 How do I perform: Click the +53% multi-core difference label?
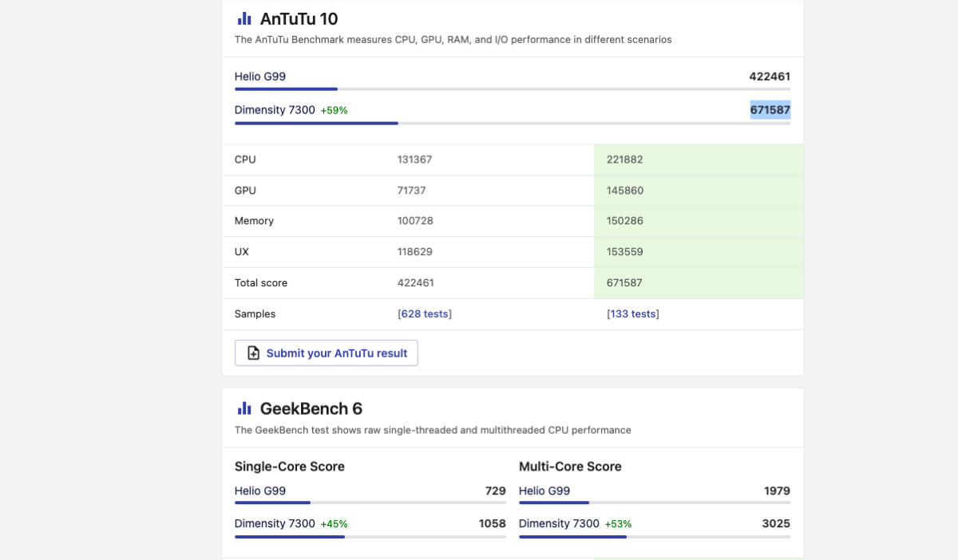tap(618, 524)
